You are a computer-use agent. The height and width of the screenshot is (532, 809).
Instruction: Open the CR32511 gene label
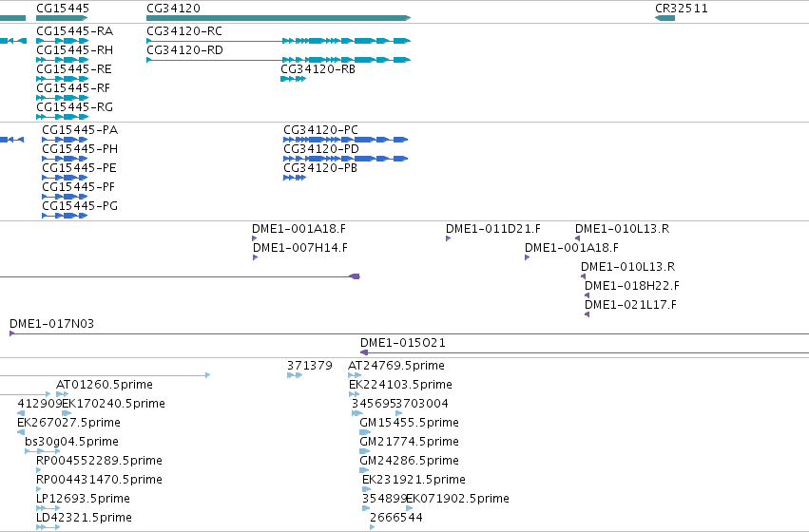[x=681, y=9]
